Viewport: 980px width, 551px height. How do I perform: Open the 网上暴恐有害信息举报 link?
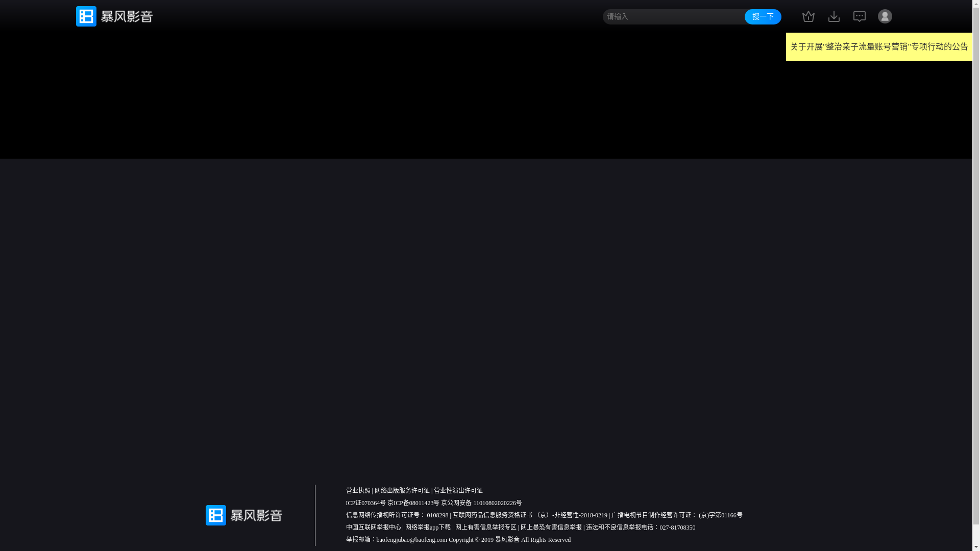551,528
